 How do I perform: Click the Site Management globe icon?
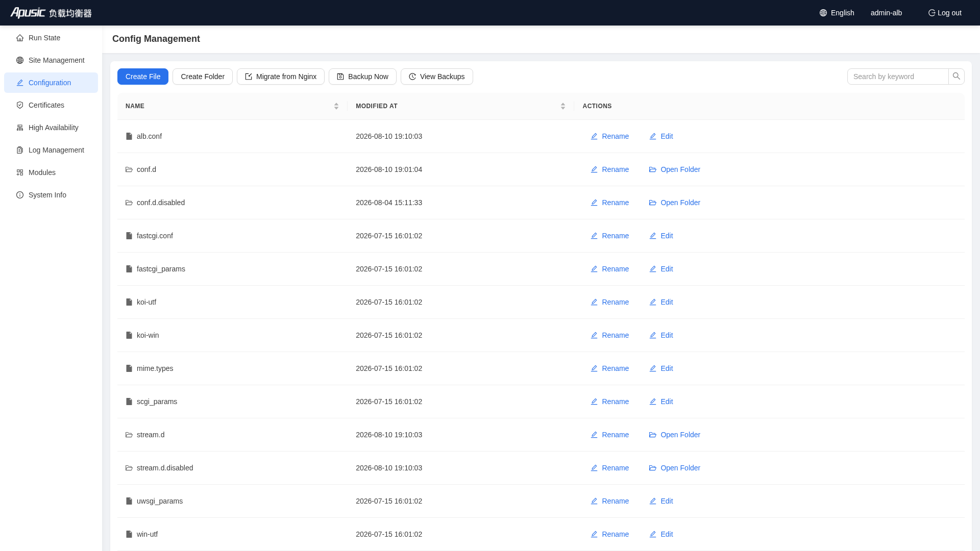20,60
